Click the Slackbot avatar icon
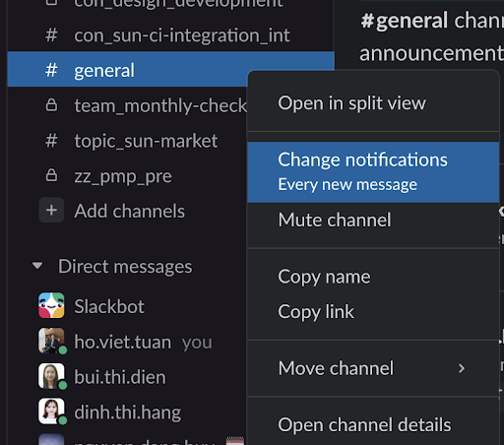Screen dimensions: 504x445 click(x=51, y=305)
